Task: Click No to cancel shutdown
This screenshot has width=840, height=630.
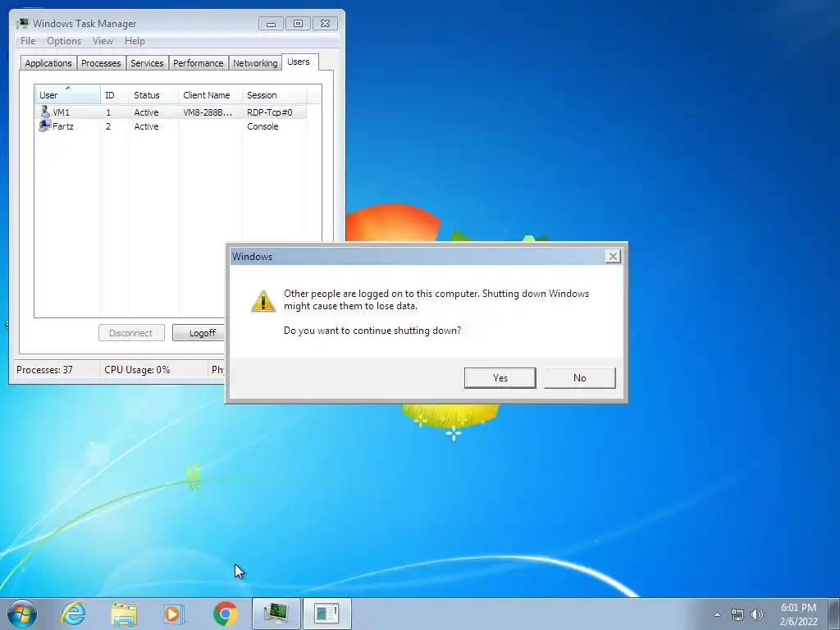Action: tap(580, 378)
